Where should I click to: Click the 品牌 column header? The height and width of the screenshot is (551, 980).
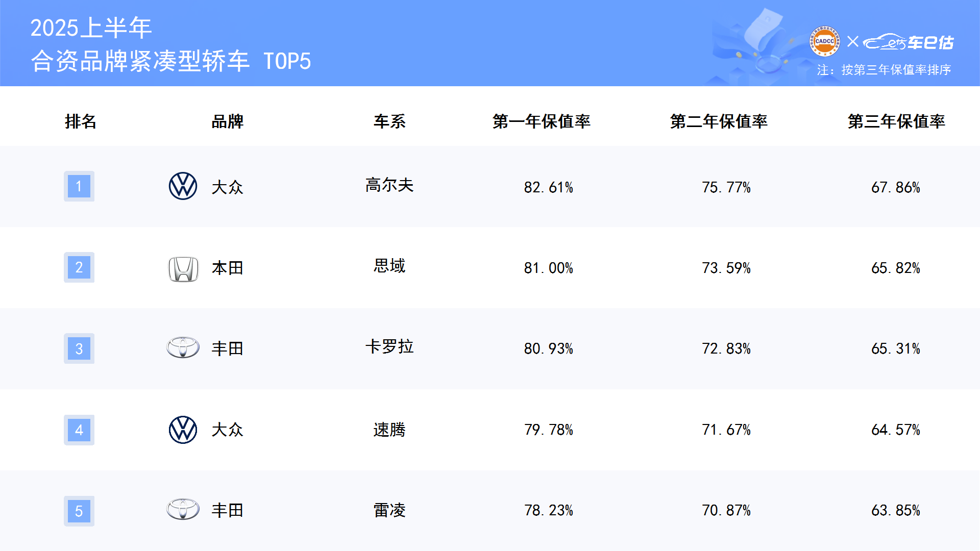[x=228, y=121]
